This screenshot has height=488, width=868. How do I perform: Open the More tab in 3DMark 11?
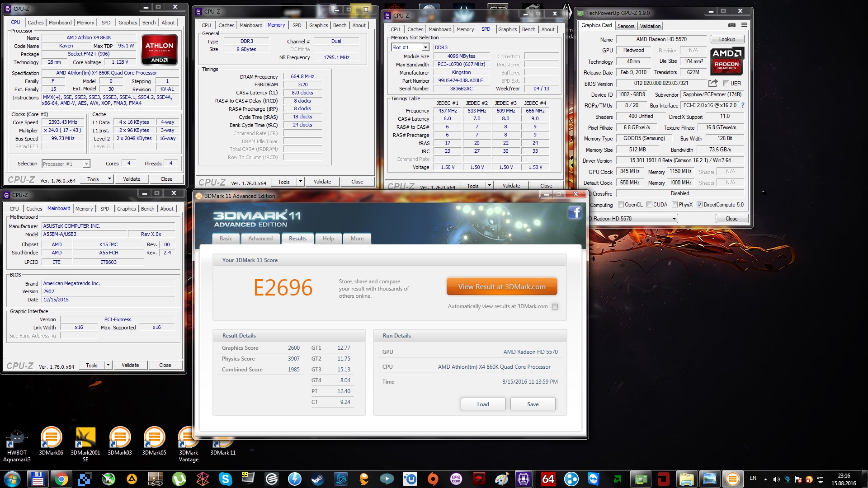(x=357, y=239)
